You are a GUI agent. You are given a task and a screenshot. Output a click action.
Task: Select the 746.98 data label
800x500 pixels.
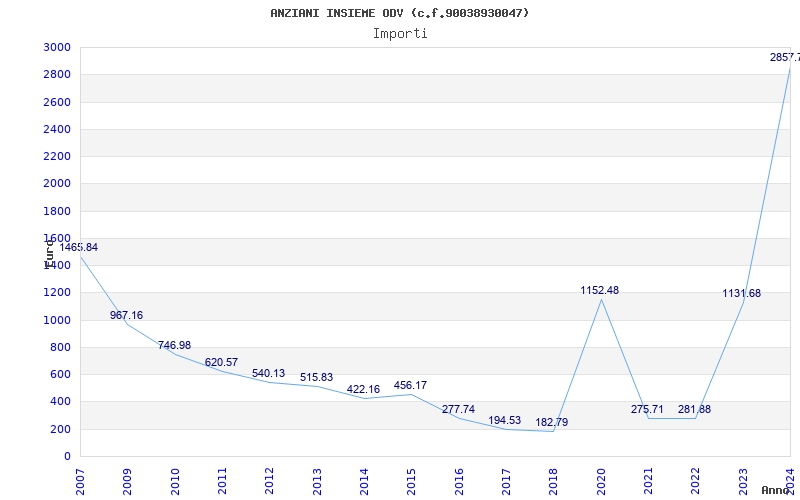pos(174,345)
